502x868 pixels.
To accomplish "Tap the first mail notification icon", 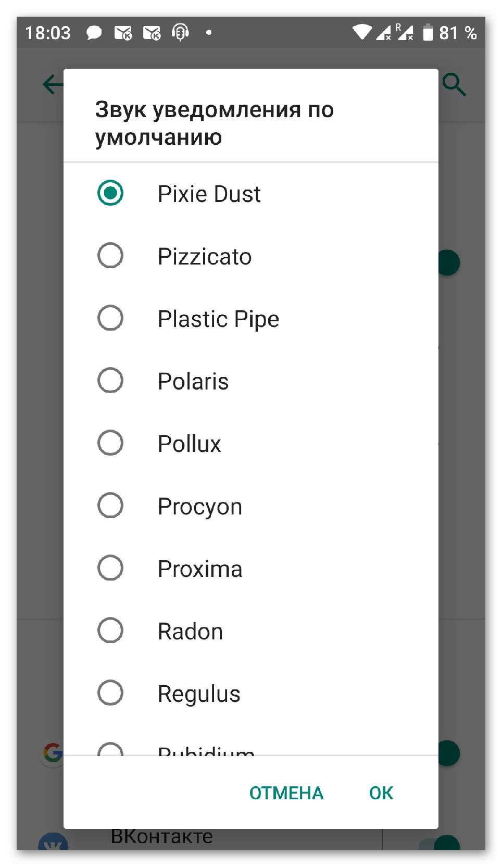I will click(123, 33).
